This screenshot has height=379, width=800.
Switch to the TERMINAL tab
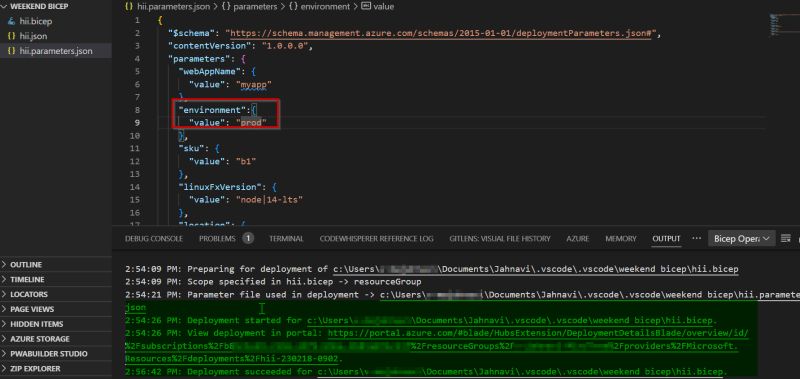[x=286, y=239]
